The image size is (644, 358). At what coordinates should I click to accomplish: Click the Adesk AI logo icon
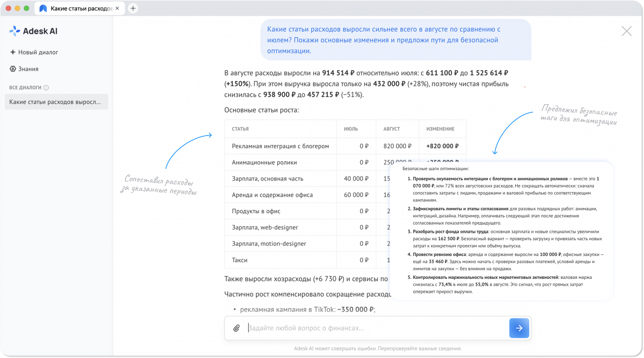click(x=15, y=31)
